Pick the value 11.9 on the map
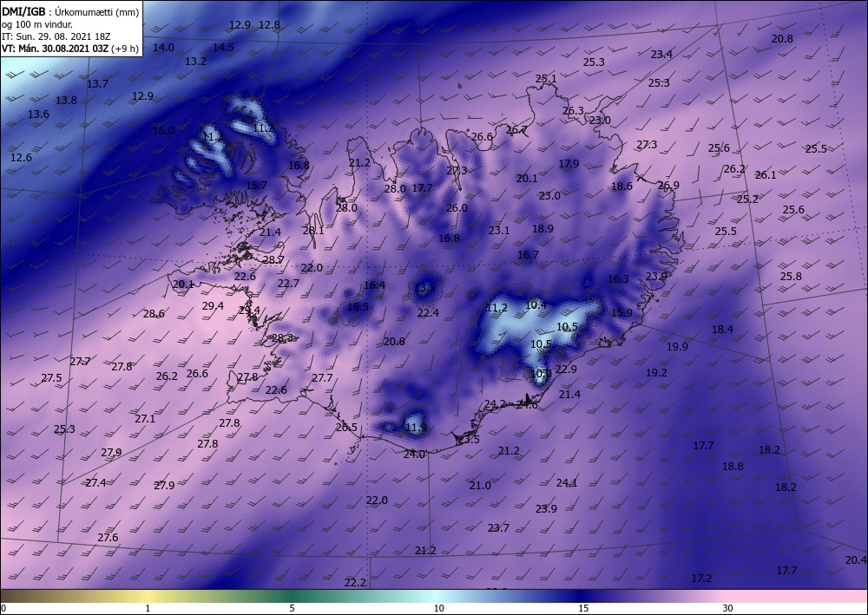The image size is (868, 615). (x=416, y=428)
